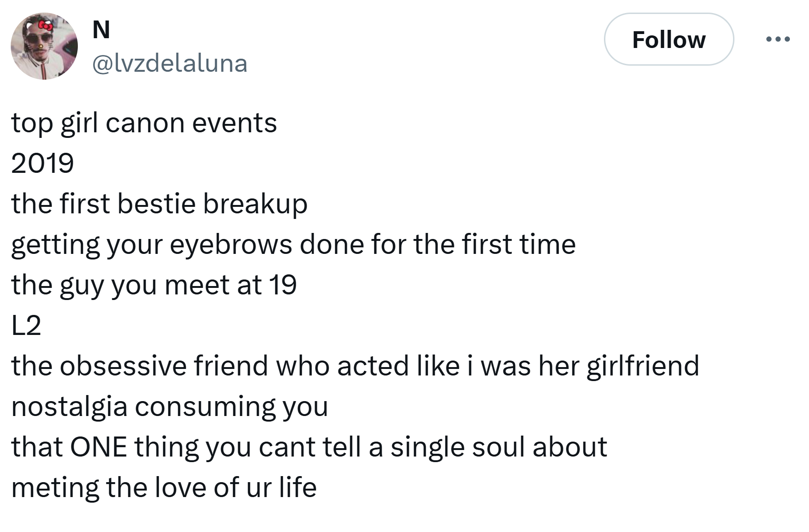The width and height of the screenshot is (809, 532).
Task: Click the capitalized word 'ONE' in the tweet
Action: pyautogui.click(x=98, y=447)
